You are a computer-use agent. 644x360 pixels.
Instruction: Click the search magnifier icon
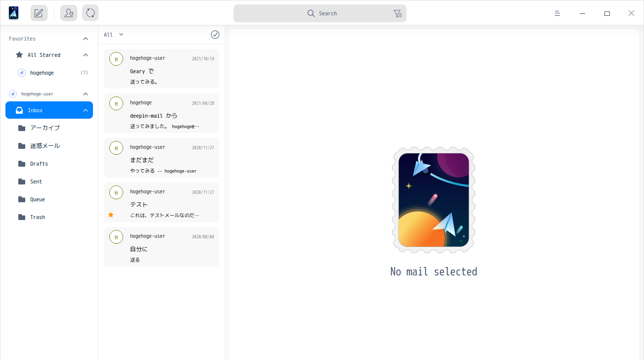click(311, 13)
